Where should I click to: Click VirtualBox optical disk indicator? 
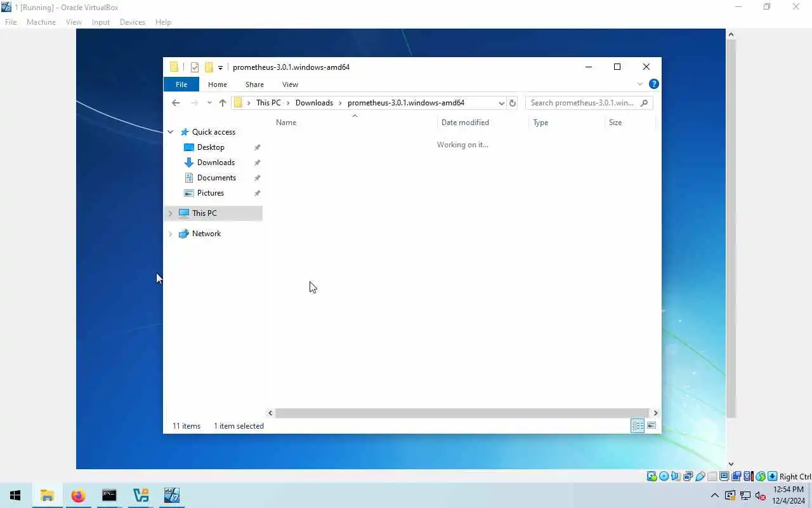coord(664,476)
